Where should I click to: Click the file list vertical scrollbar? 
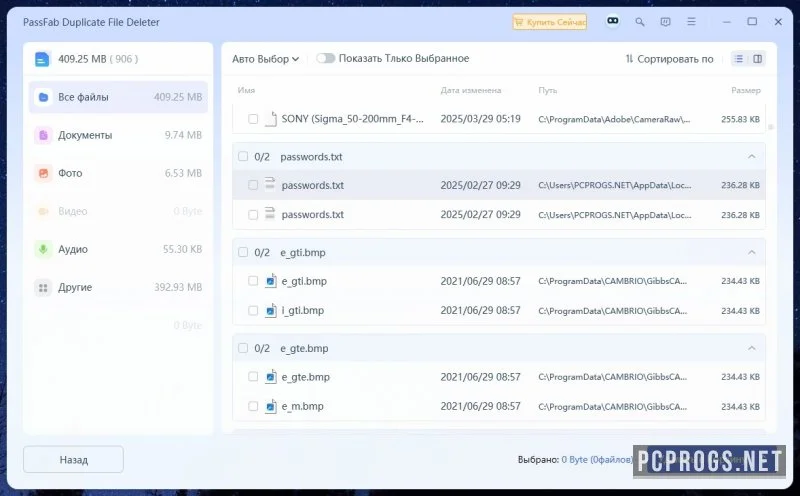click(771, 127)
